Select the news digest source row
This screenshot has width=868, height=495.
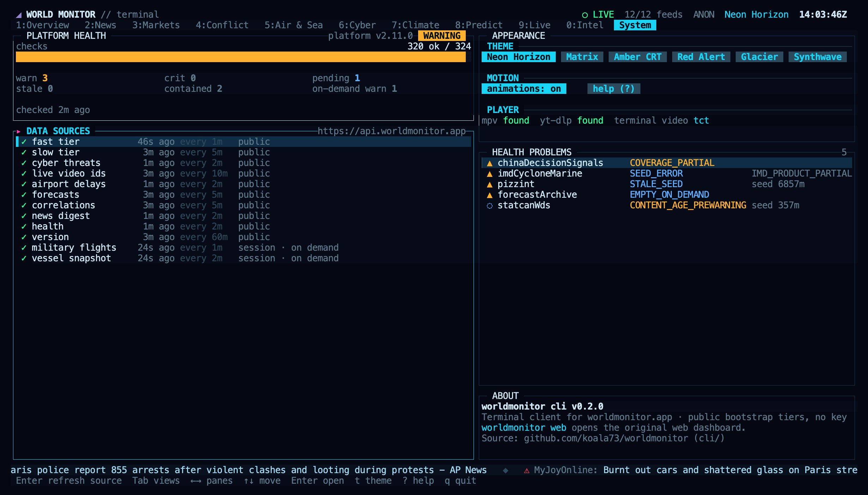pos(243,216)
